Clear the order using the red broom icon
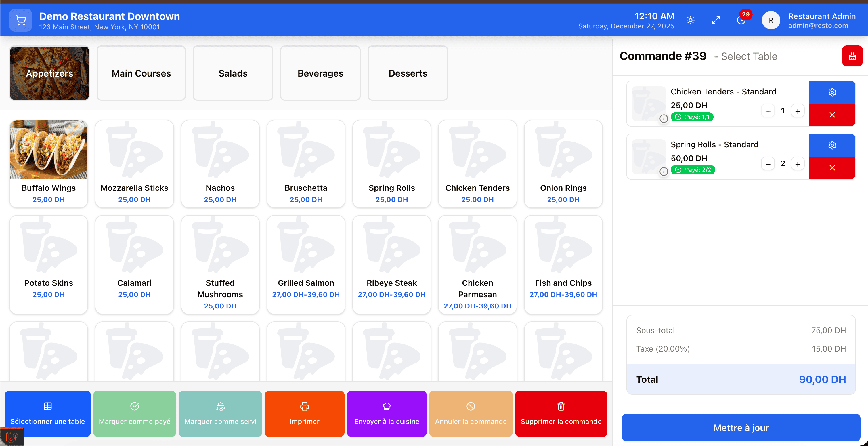The height and width of the screenshot is (446, 868). (852, 56)
